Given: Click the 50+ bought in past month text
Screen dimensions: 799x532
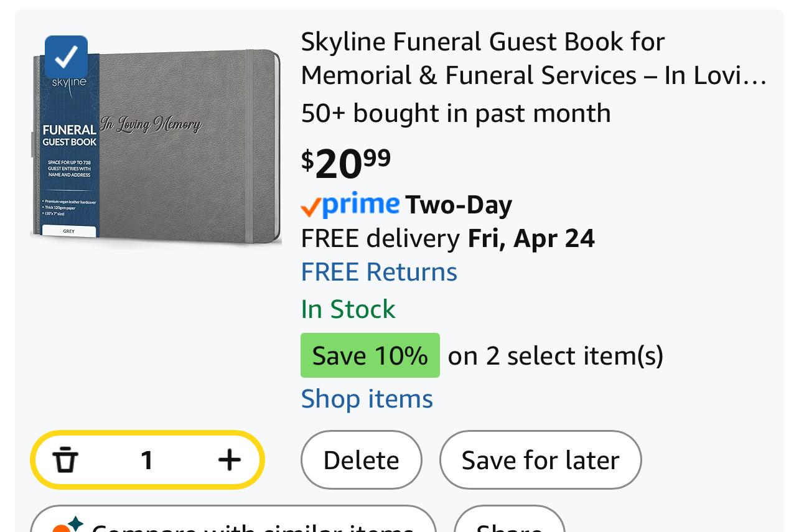Looking at the screenshot, I should tap(456, 113).
